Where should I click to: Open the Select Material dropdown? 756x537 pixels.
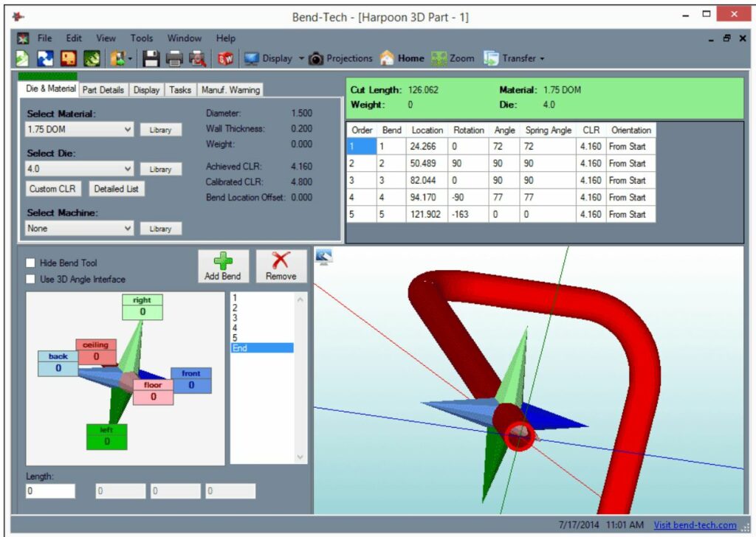click(78, 129)
